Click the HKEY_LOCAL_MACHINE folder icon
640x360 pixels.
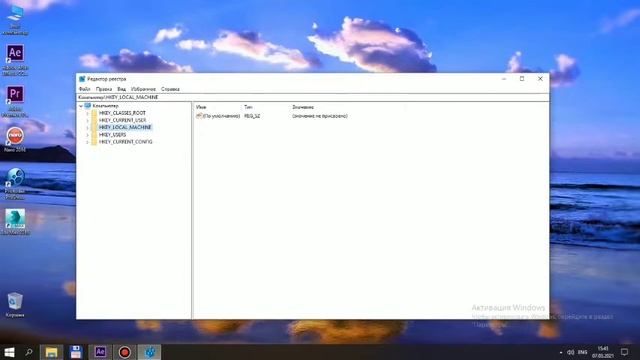coord(94,127)
